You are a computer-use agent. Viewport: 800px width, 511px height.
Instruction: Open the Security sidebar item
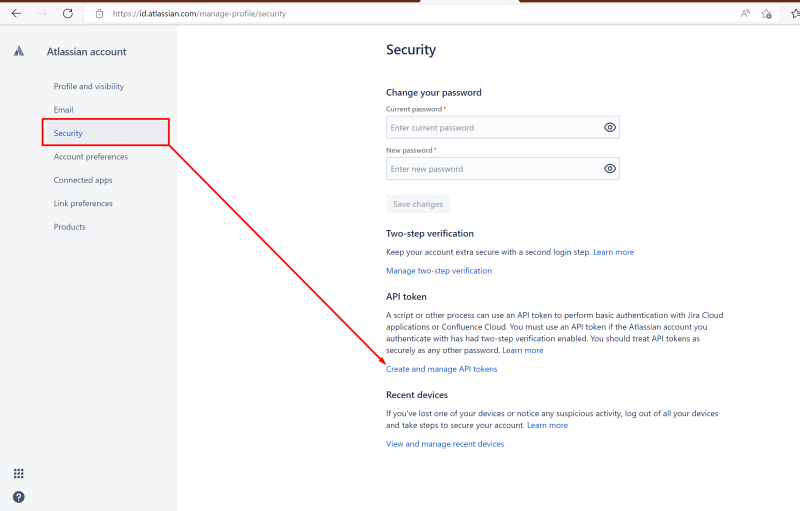pyautogui.click(x=68, y=133)
